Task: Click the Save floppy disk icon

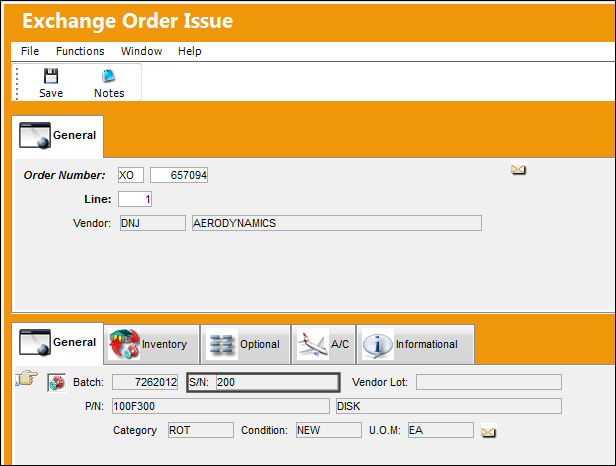Action: 51,76
